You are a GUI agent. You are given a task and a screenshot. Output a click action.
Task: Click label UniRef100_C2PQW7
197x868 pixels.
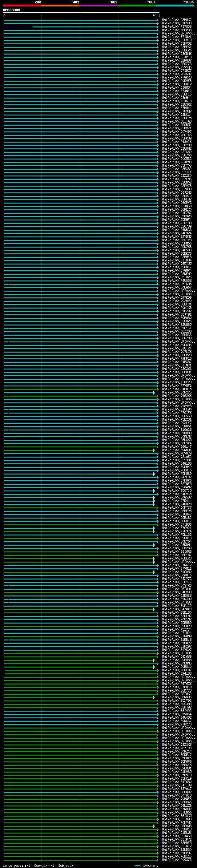point(177,60)
